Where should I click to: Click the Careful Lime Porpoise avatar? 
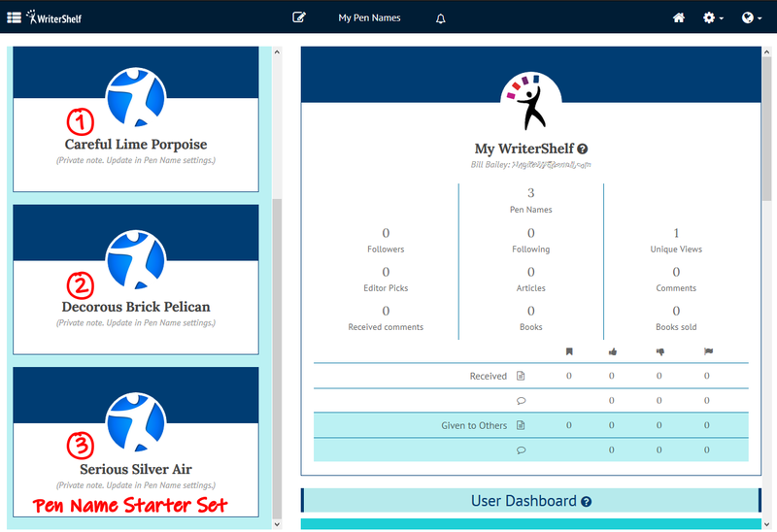136,98
